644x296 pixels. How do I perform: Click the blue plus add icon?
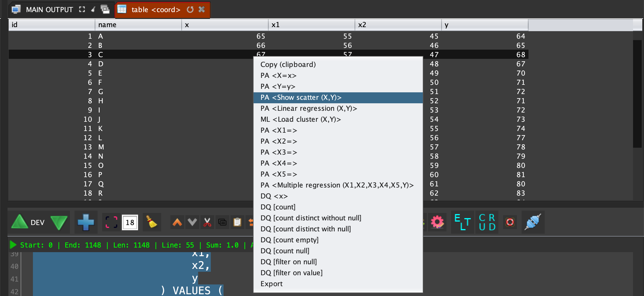click(x=86, y=222)
